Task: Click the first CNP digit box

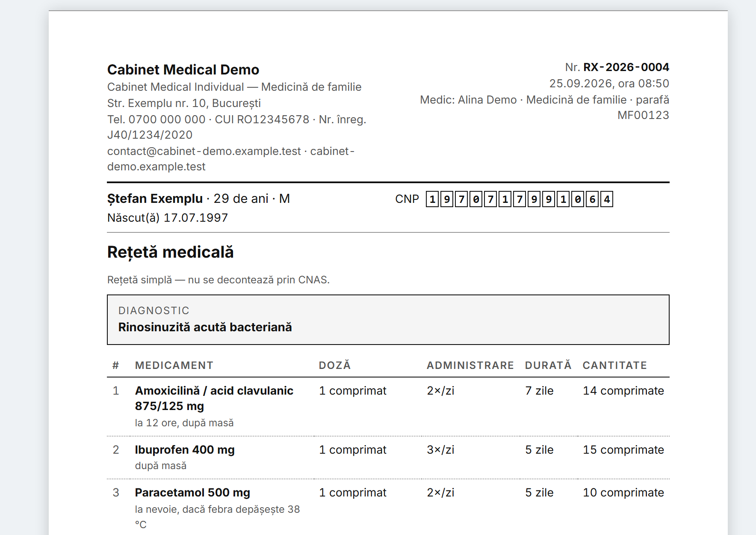Action: 432,199
